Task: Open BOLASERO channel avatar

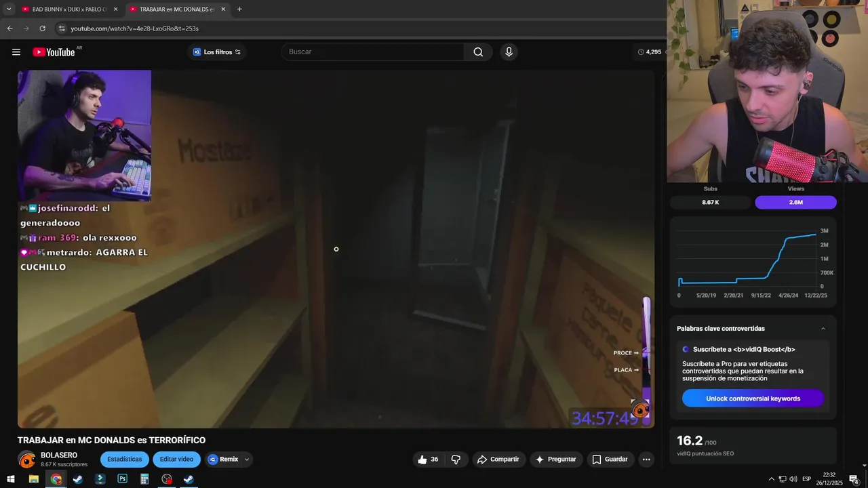Action: [x=26, y=460]
